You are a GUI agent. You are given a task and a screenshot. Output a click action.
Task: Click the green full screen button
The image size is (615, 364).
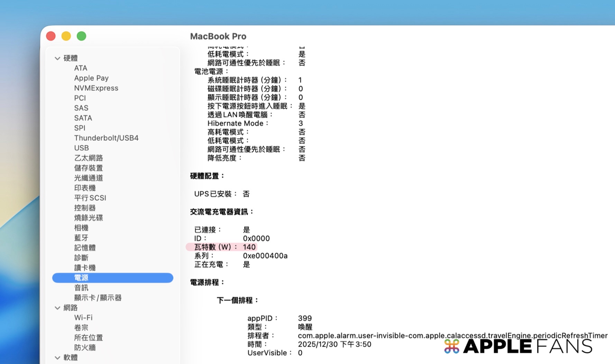tap(82, 36)
